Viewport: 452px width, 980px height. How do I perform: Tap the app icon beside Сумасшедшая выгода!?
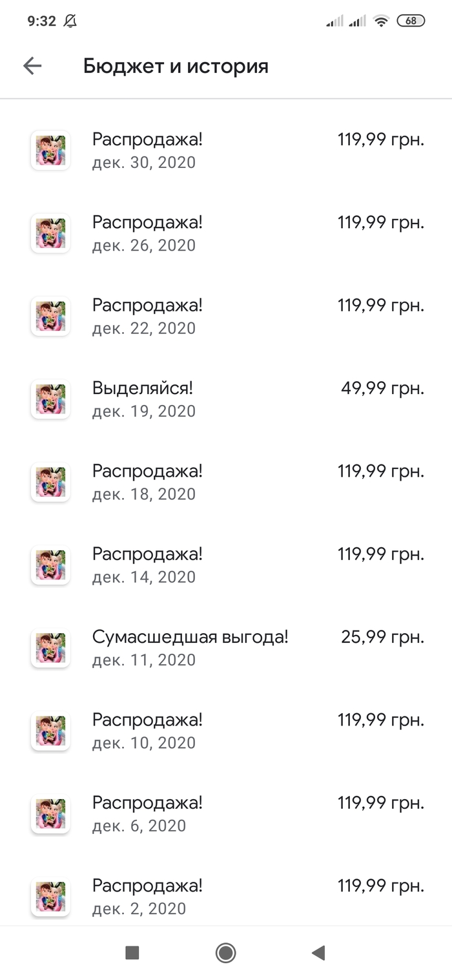pos(50,648)
